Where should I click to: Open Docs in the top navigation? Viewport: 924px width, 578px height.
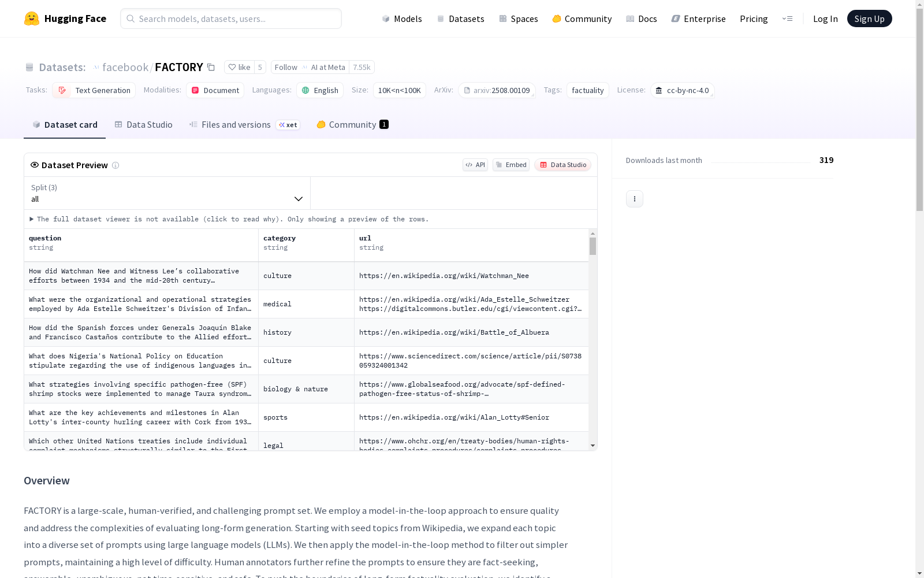[x=642, y=18]
